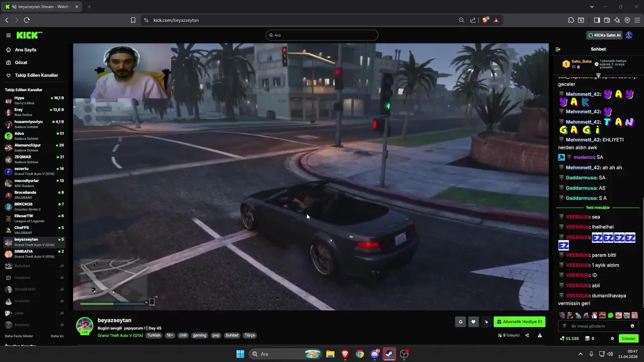Expand the gift leaderboard handle in chat
This screenshot has height=362, width=644.
pyautogui.click(x=598, y=75)
